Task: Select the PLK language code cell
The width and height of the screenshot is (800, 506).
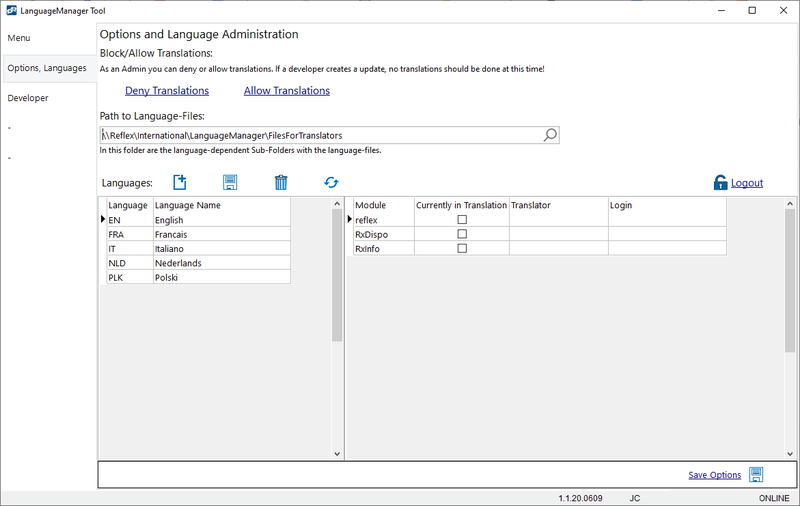Action: coord(130,277)
